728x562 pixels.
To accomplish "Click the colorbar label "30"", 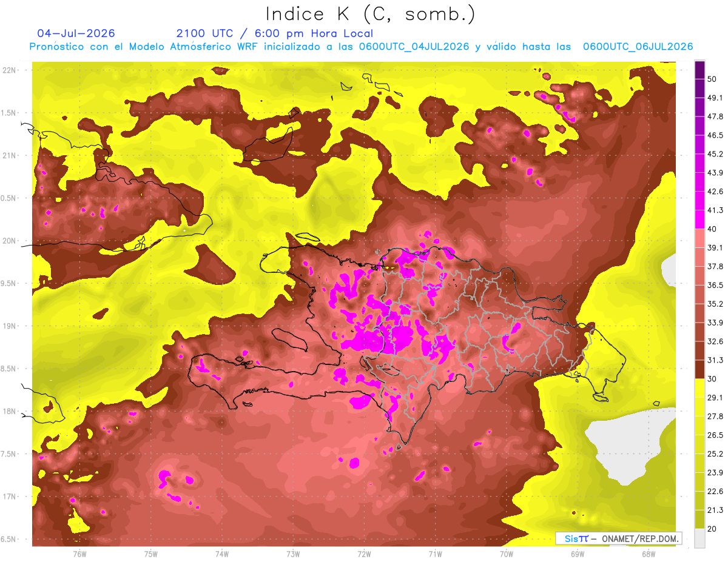I will point(712,379).
